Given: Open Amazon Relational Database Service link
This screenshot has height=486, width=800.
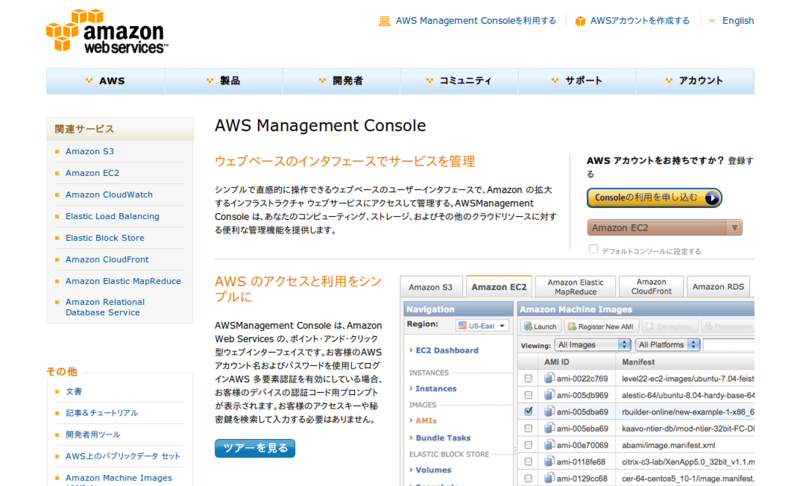Looking at the screenshot, I should click(105, 307).
